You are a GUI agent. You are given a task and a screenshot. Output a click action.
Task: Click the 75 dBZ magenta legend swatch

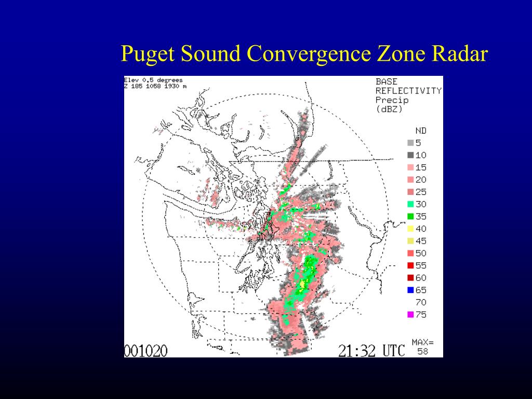tap(410, 314)
